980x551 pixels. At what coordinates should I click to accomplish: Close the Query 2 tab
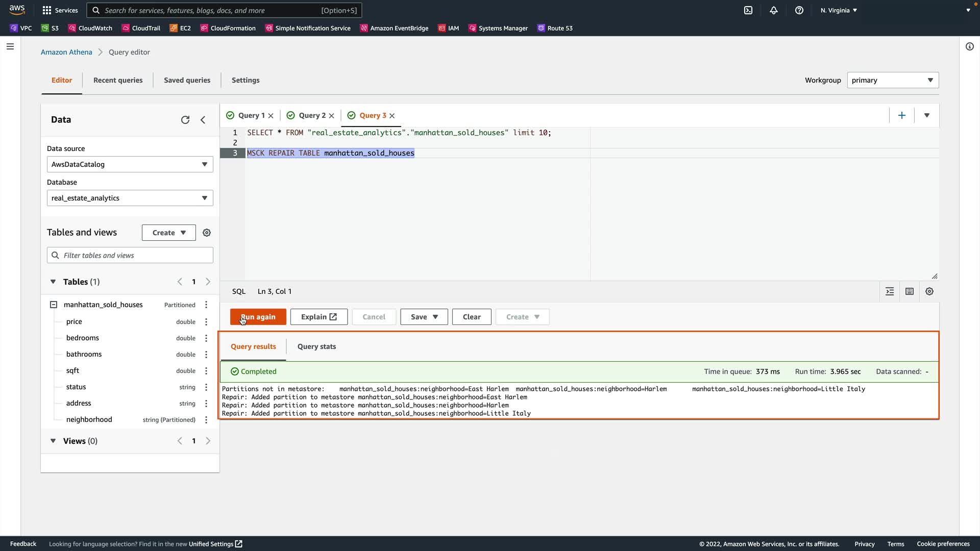332,116
